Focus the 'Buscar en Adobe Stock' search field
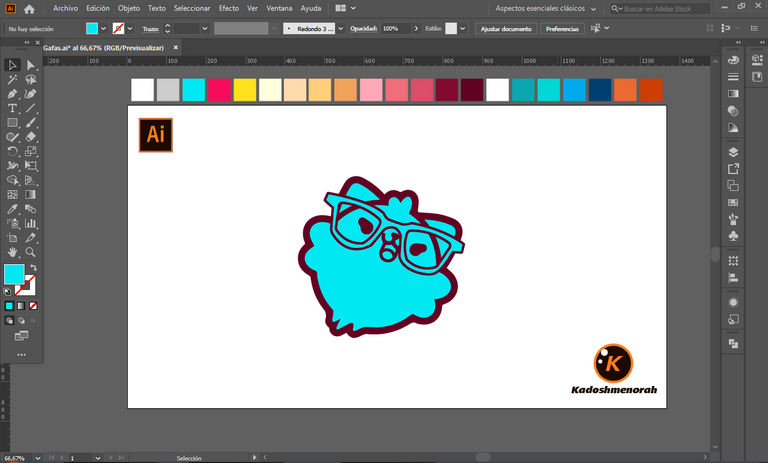768x463 pixels. pyautogui.click(x=660, y=8)
